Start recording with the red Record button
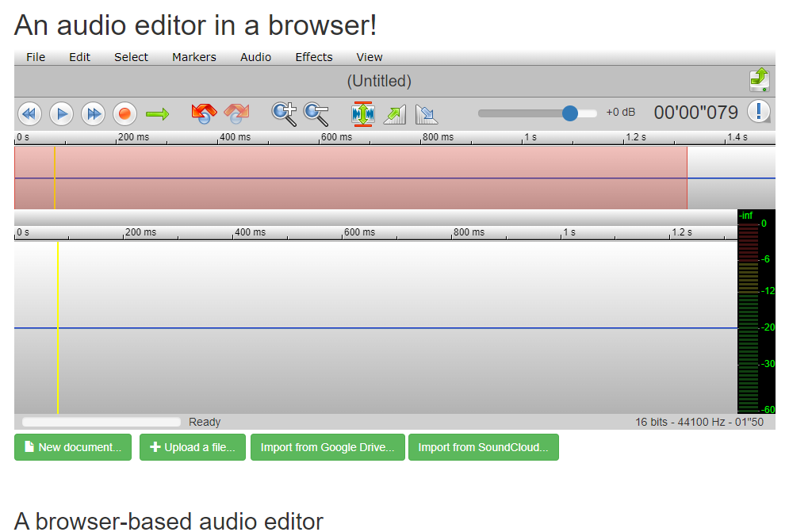The height and width of the screenshot is (532, 789). click(x=124, y=113)
